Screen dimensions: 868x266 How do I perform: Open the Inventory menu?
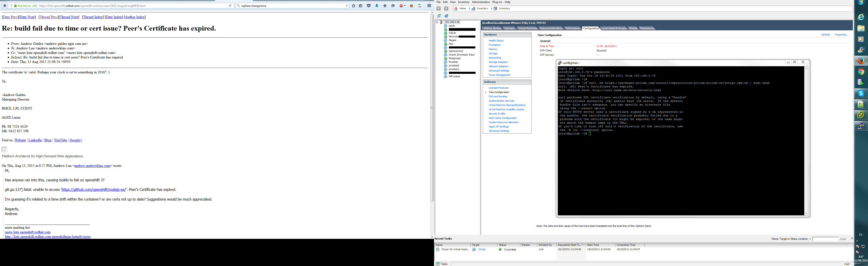coord(464,2)
